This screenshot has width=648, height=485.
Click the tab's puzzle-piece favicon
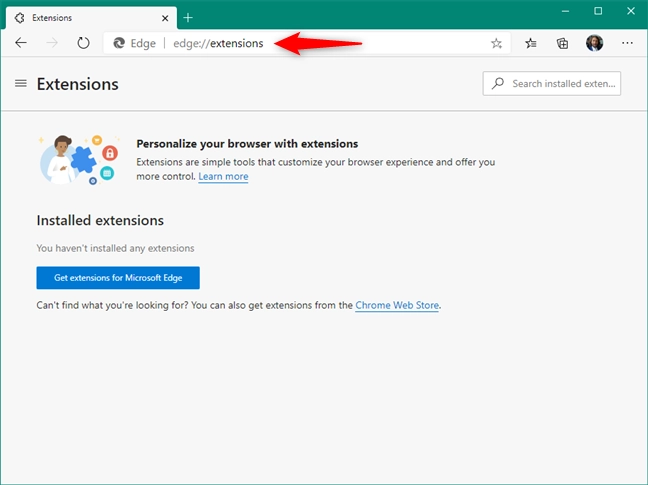[x=19, y=18]
